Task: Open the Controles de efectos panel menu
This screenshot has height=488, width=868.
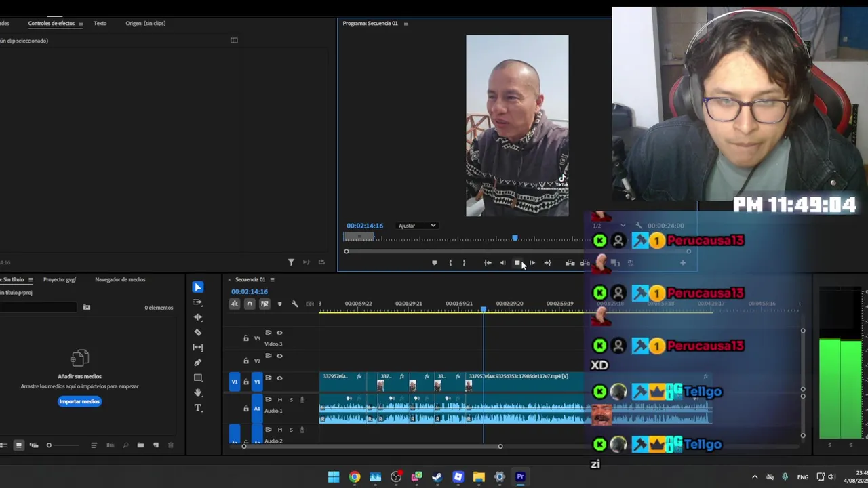Action: pyautogui.click(x=81, y=24)
